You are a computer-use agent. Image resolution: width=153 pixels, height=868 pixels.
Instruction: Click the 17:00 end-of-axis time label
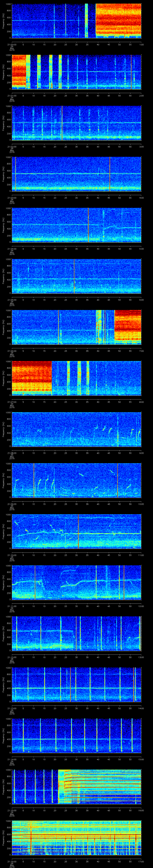(141, 861)
